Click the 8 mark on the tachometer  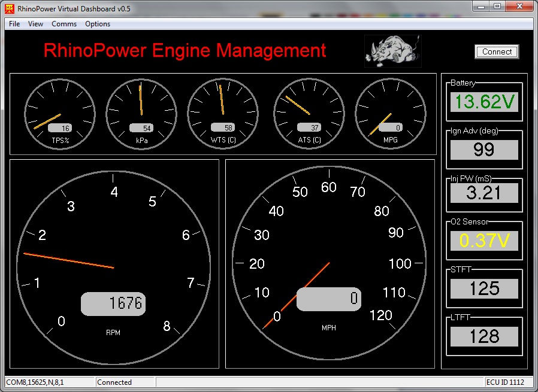click(167, 326)
